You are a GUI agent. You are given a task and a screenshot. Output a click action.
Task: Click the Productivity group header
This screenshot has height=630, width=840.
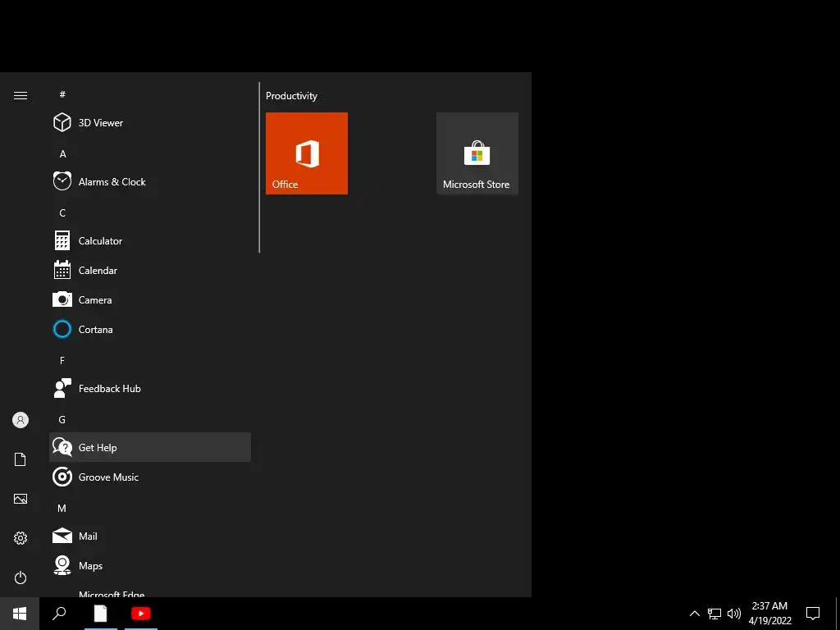coord(291,96)
